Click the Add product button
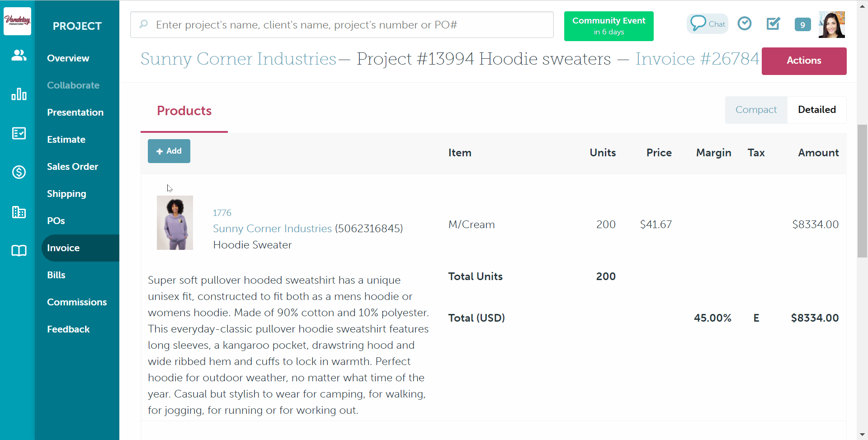This screenshot has width=868, height=440. [169, 151]
